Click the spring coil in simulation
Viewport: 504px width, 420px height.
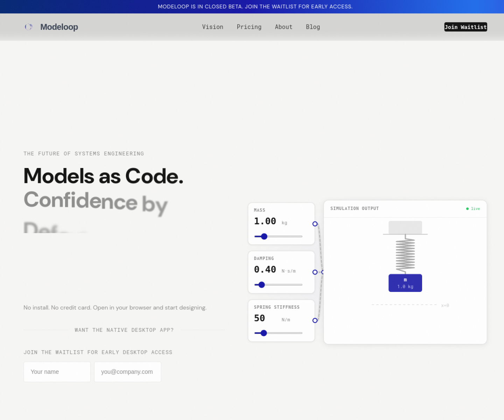(x=405, y=254)
